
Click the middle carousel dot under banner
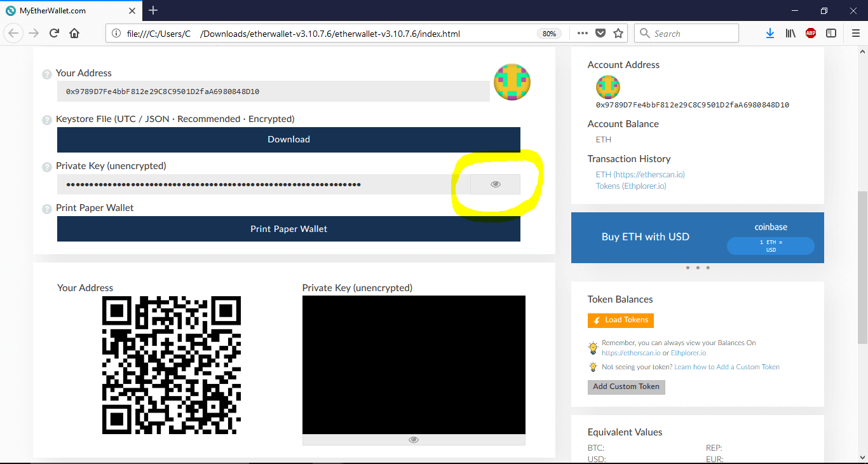click(x=698, y=268)
